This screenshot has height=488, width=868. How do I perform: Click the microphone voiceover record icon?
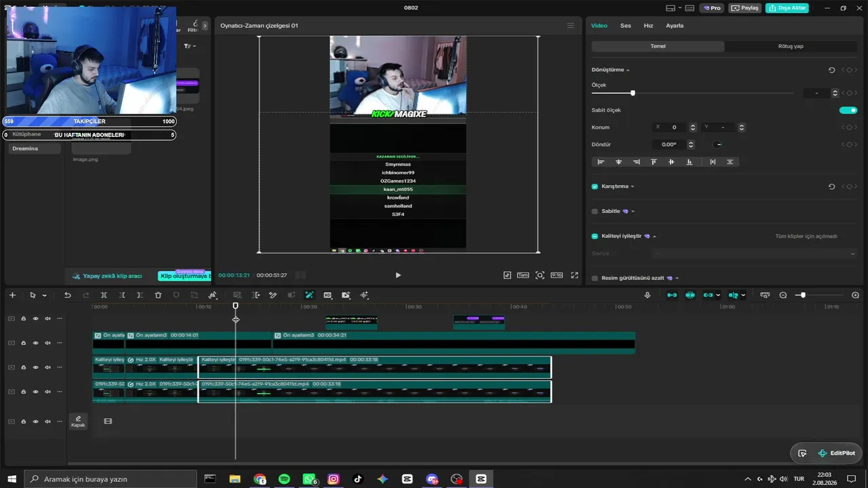point(648,295)
